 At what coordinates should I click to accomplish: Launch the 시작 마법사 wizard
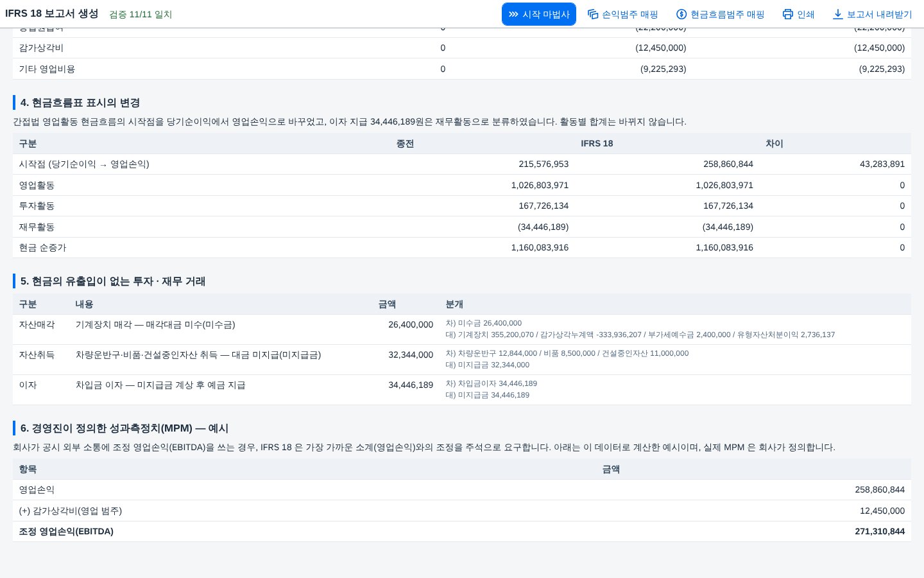(539, 14)
